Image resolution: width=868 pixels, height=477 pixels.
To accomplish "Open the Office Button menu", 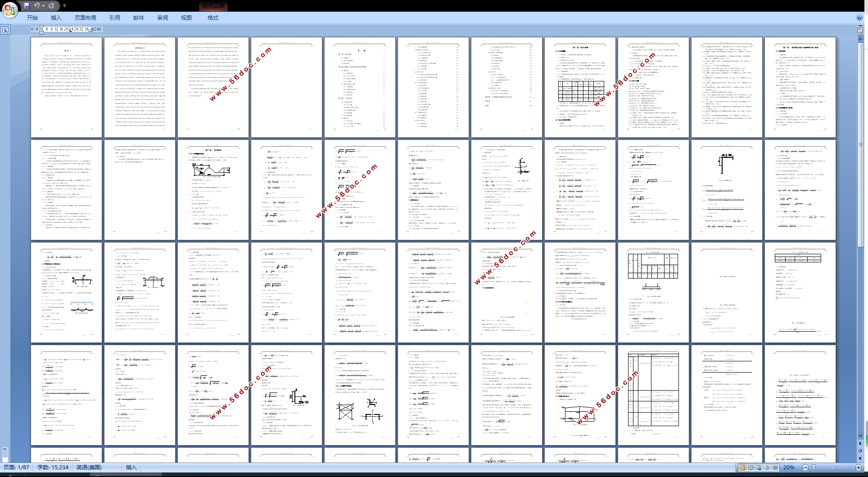I will 10,9.
